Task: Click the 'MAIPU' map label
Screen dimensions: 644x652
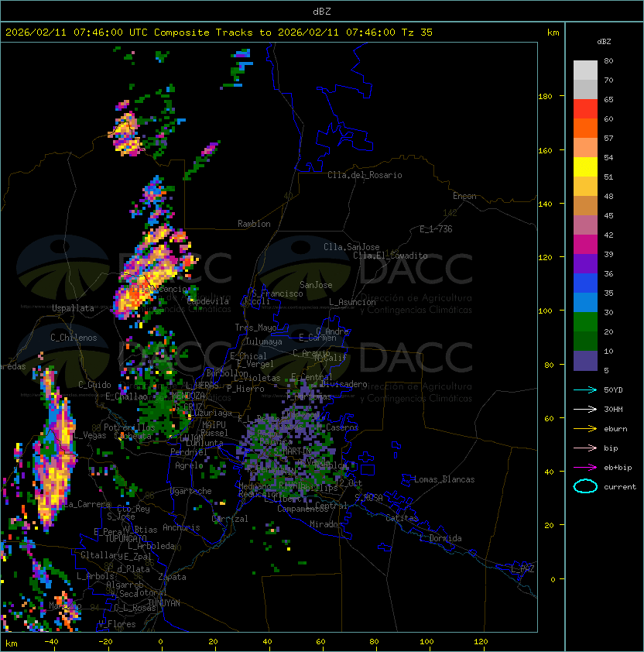Action: pyautogui.click(x=214, y=425)
